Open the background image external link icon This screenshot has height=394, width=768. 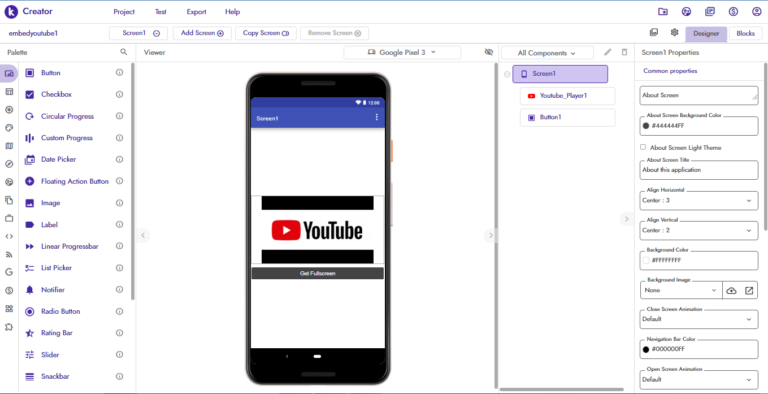tap(749, 290)
